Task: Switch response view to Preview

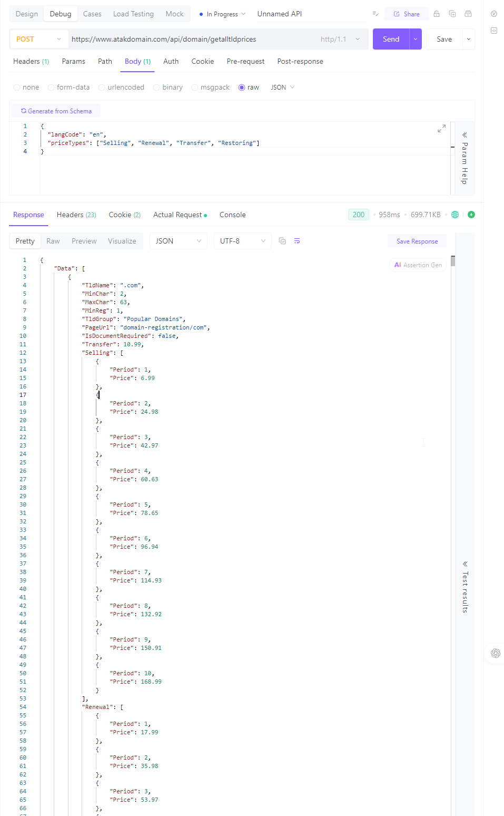Action: (84, 241)
